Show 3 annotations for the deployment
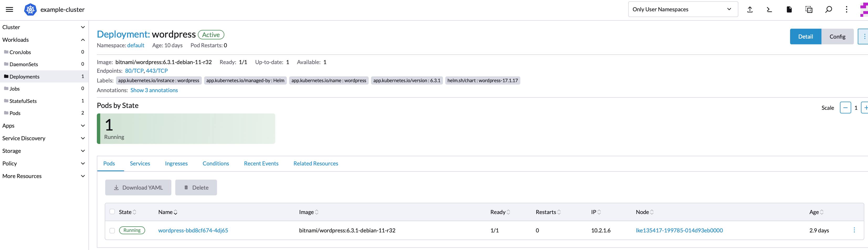 point(154,90)
